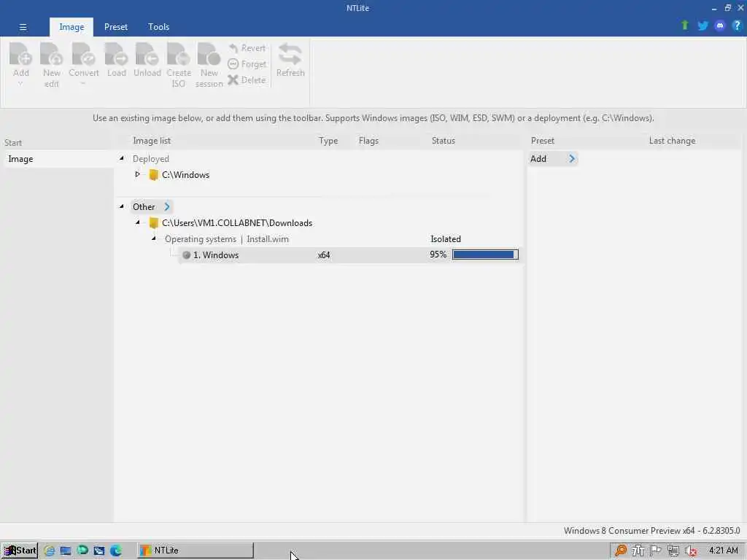This screenshot has height=560, width=747.
Task: Click the Image list column header
Action: tap(152, 141)
